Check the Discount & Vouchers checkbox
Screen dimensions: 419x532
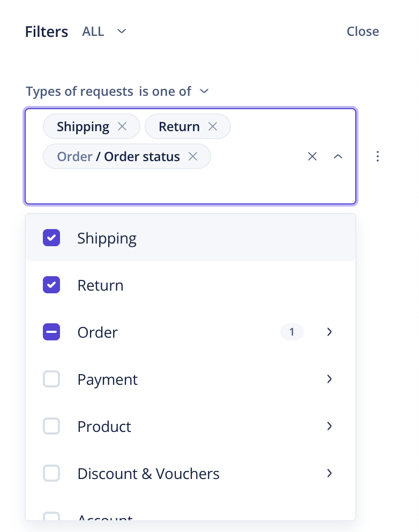51,473
